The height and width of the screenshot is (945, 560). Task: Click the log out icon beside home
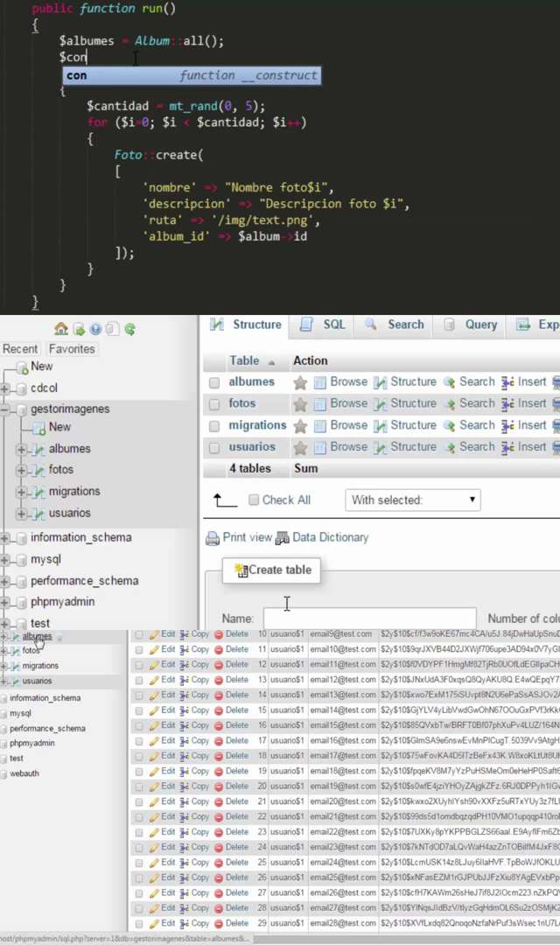[x=79, y=329]
